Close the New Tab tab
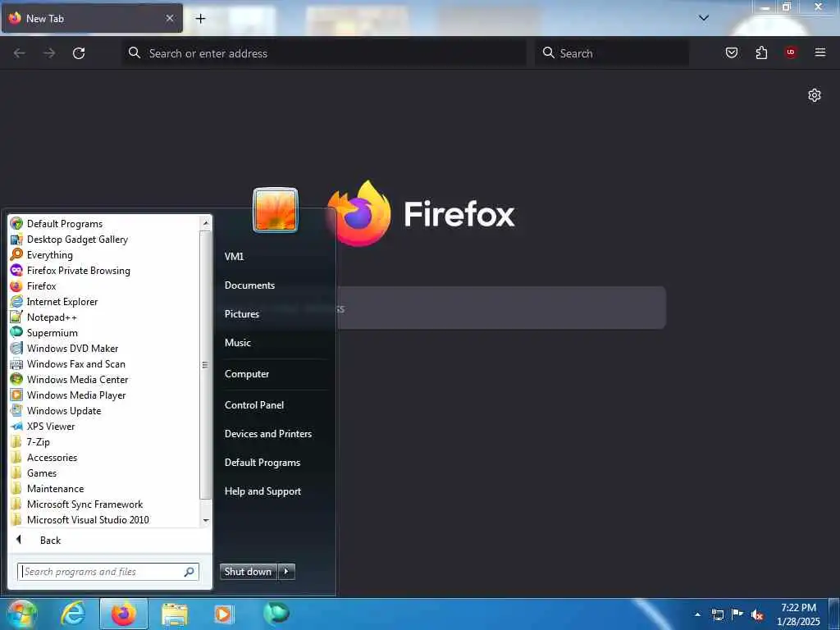 tap(169, 18)
